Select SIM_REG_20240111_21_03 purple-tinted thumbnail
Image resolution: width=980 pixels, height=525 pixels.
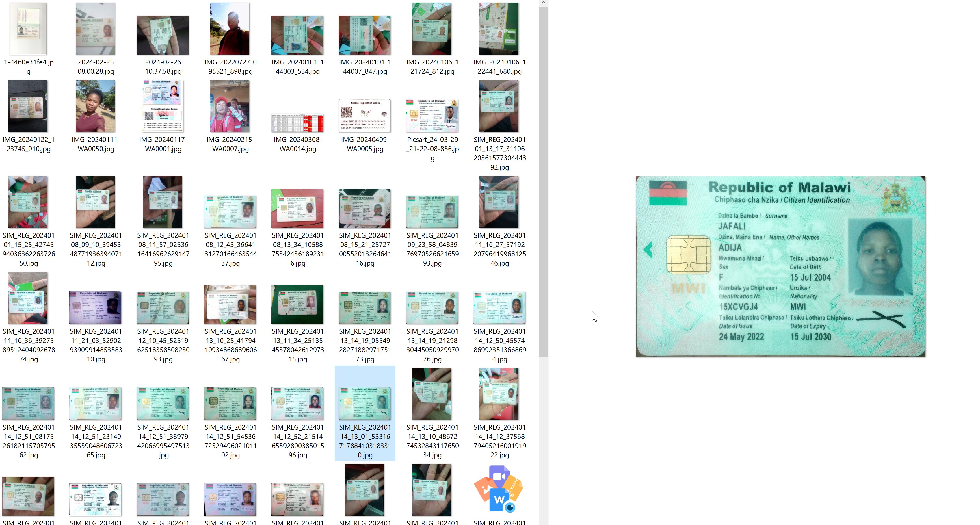(95, 307)
